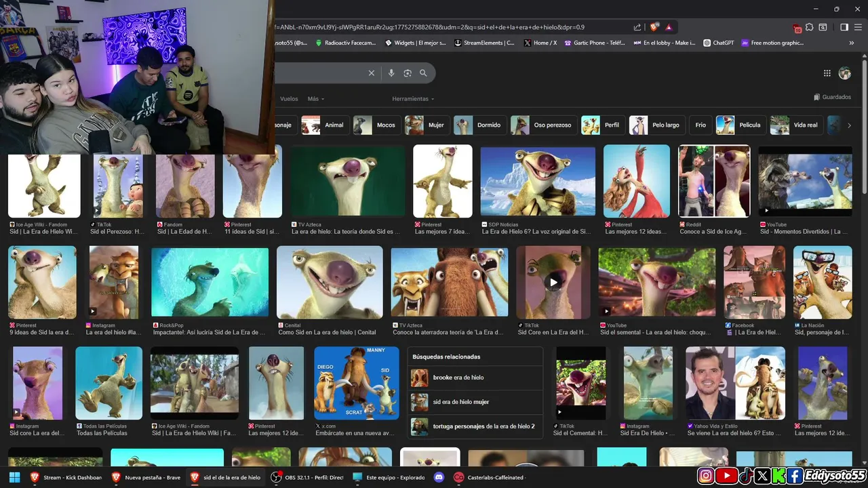Open Brave Rewards triangle icon

pyautogui.click(x=669, y=27)
